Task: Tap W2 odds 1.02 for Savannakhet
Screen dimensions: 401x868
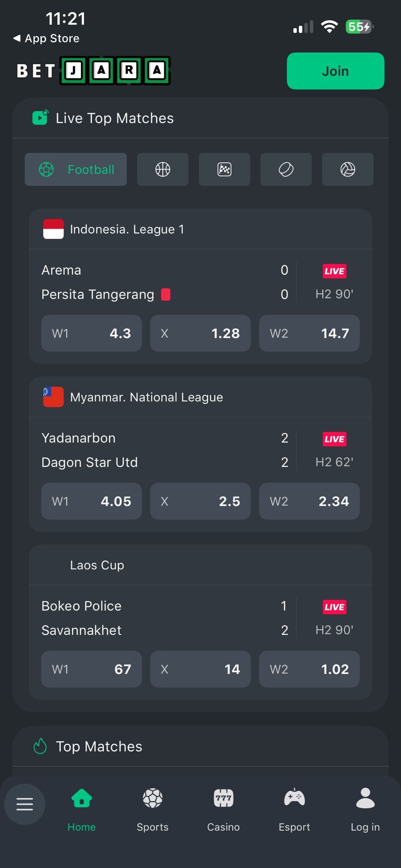Action: click(309, 669)
